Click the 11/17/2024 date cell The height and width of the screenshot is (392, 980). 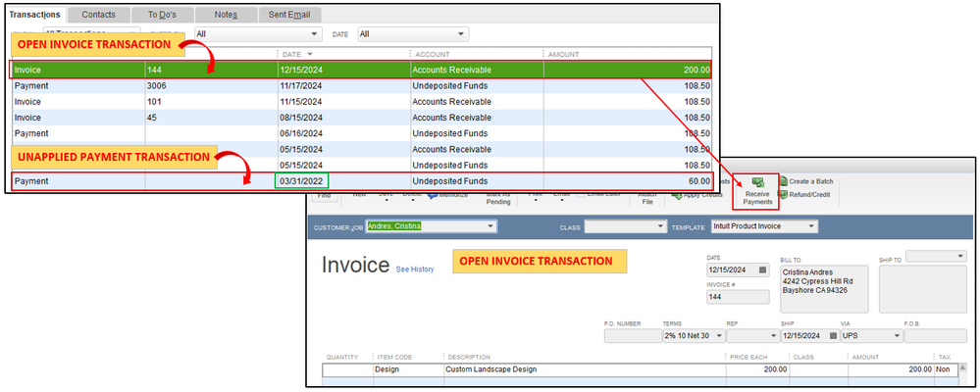pyautogui.click(x=302, y=85)
